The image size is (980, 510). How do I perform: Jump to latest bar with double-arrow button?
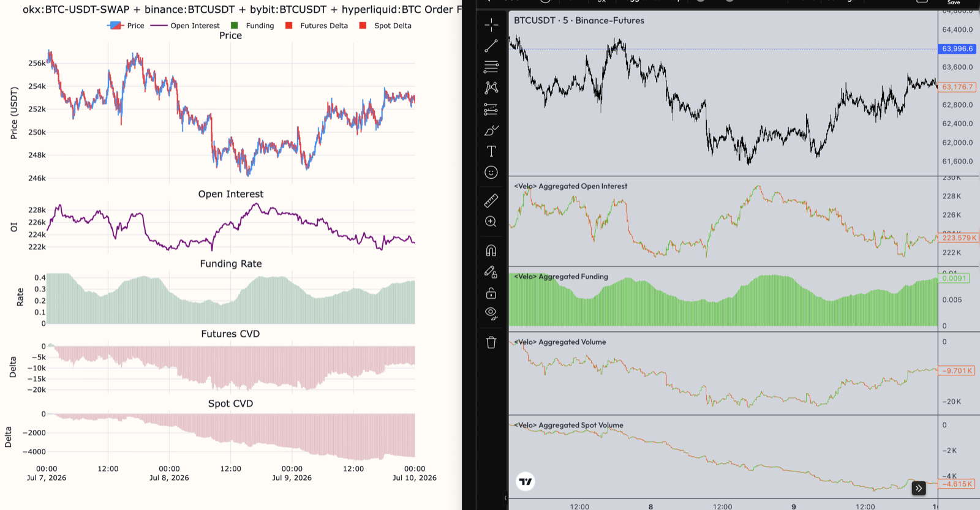[x=919, y=488]
